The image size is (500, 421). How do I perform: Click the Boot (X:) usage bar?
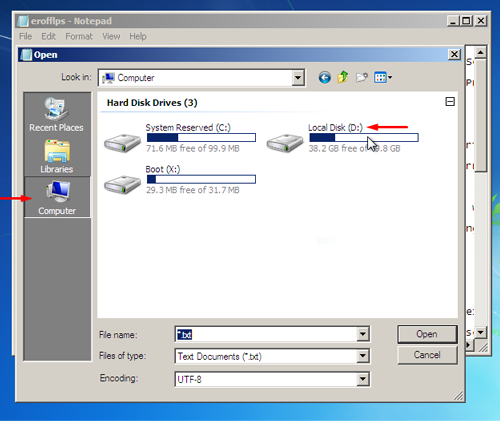tap(201, 179)
